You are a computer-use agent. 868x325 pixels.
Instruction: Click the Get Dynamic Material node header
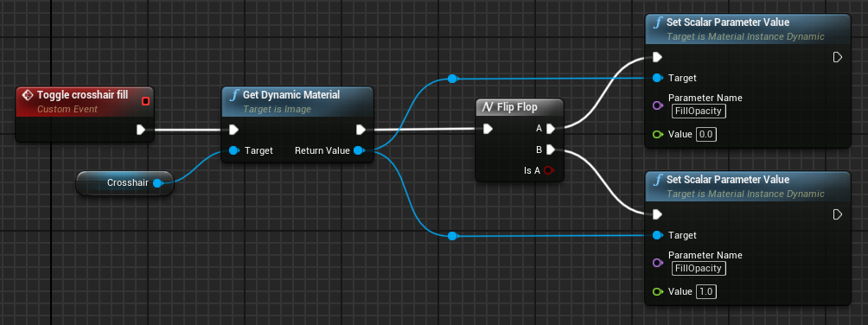coord(297,101)
